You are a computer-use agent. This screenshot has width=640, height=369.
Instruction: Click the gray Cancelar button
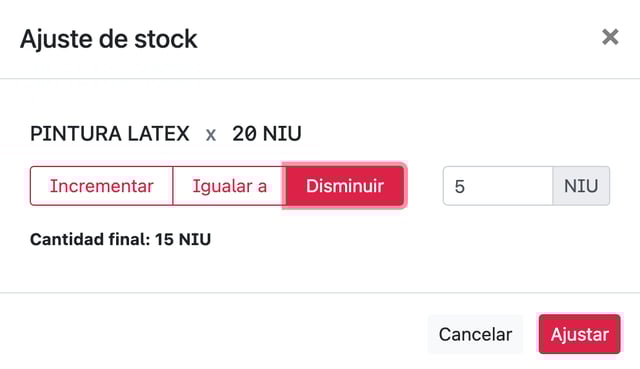pyautogui.click(x=475, y=334)
